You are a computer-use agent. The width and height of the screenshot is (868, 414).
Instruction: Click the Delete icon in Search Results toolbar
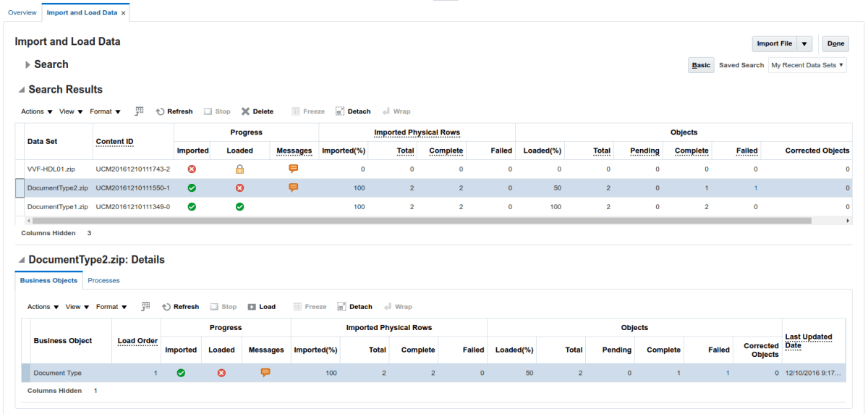[x=246, y=111]
